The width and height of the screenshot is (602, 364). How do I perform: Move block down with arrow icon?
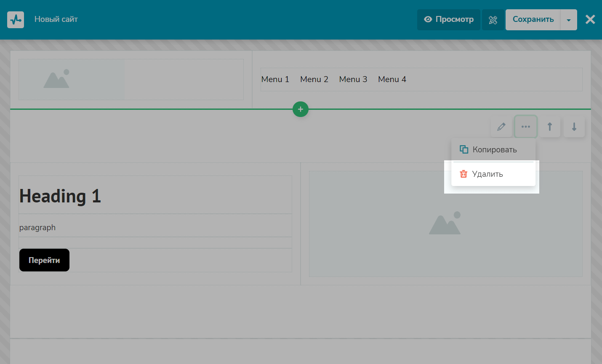click(574, 127)
